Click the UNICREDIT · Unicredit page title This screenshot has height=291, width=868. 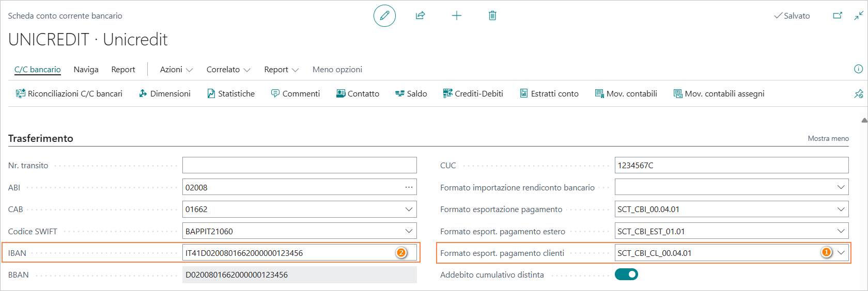point(88,39)
